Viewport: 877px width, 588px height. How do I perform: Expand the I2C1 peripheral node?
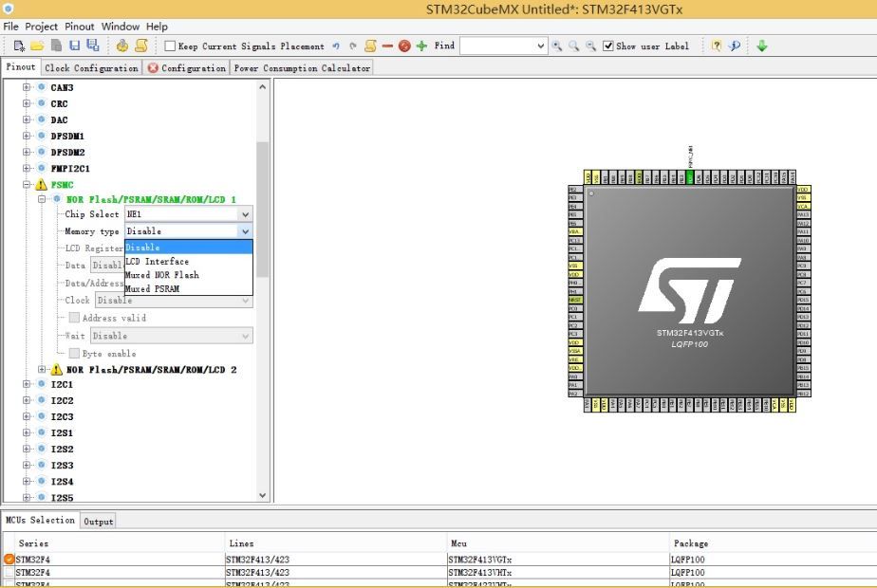[27, 384]
